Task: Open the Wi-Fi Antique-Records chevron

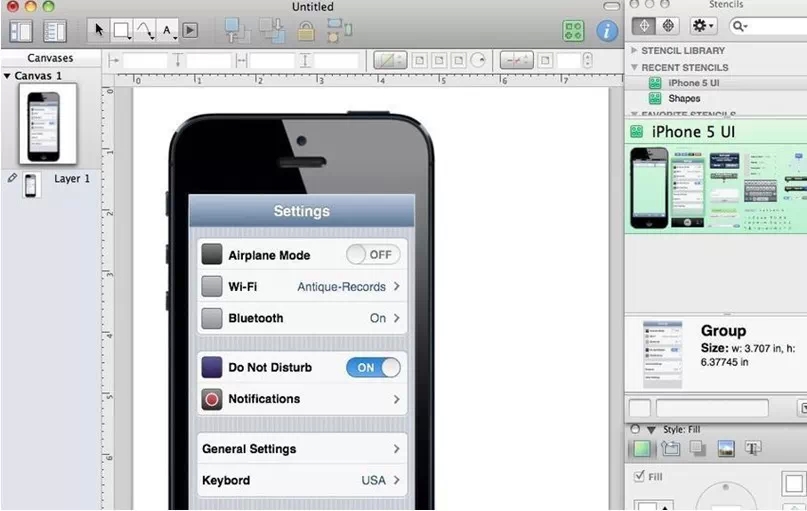Action: pyautogui.click(x=396, y=286)
